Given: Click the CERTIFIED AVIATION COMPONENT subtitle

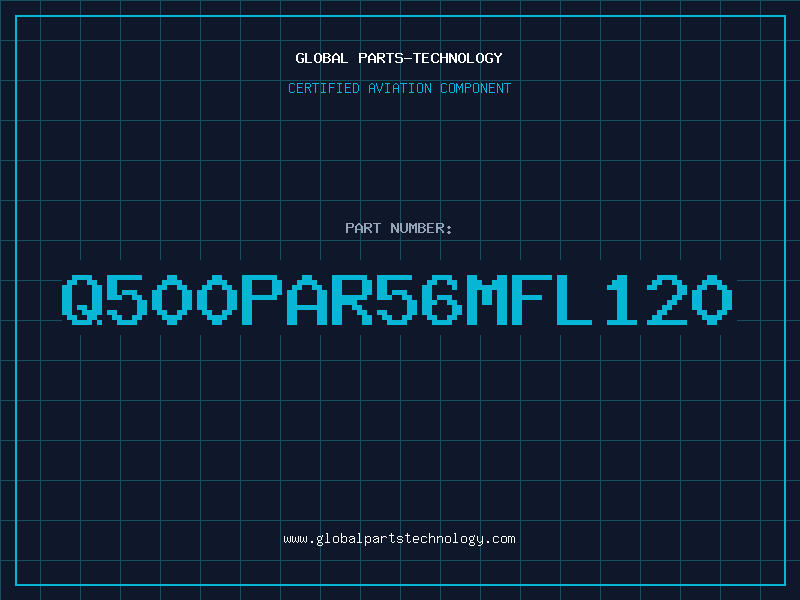Looking at the screenshot, I should pyautogui.click(x=399, y=88).
